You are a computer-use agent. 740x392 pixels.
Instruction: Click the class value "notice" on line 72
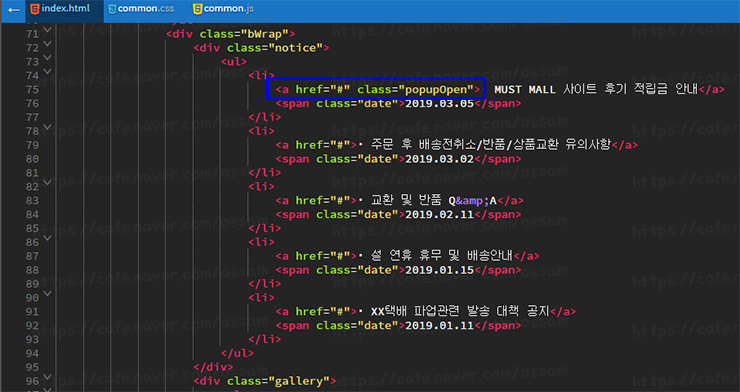295,48
